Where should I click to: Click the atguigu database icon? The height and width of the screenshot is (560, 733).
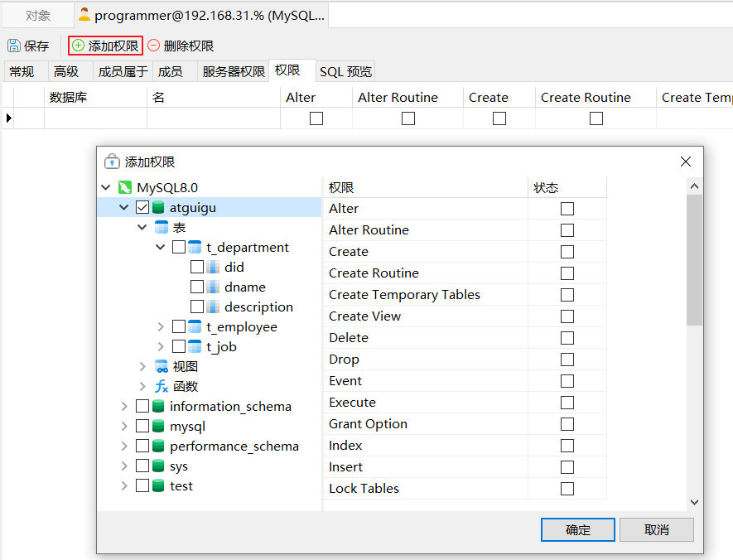(x=158, y=207)
